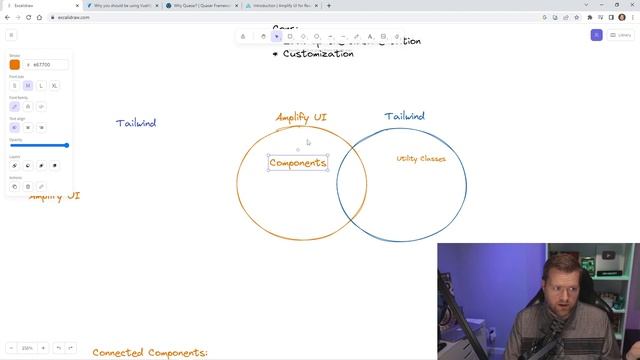Zoom out with the minus button

click(11, 348)
